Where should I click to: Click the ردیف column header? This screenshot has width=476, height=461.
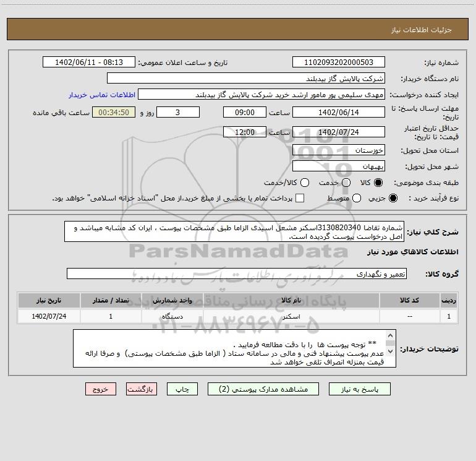(449, 300)
